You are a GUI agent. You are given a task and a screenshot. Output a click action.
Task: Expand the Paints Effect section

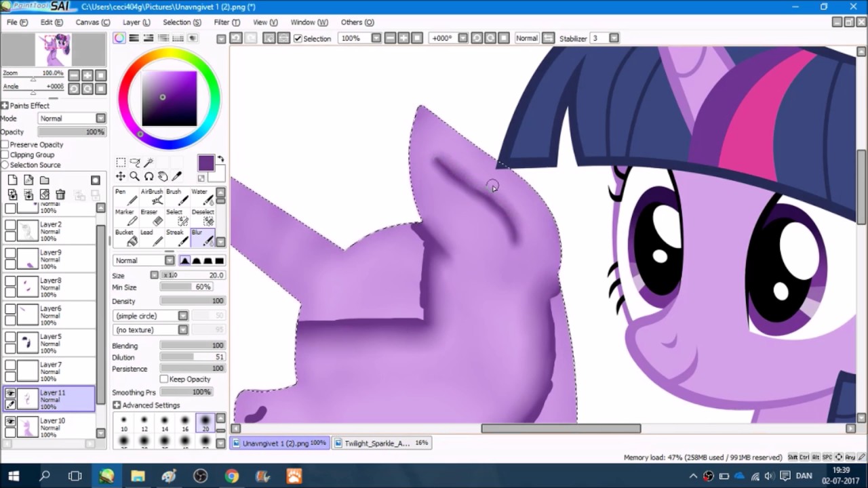5,106
